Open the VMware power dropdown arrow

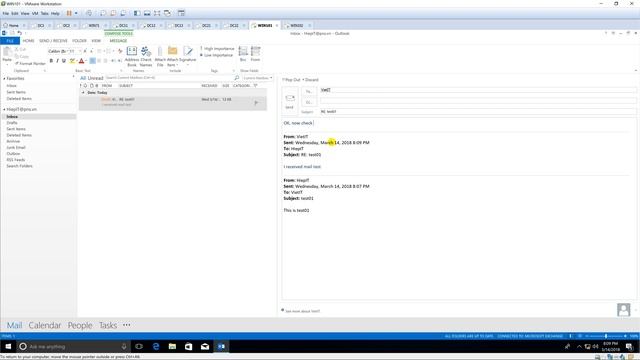coord(76,13)
